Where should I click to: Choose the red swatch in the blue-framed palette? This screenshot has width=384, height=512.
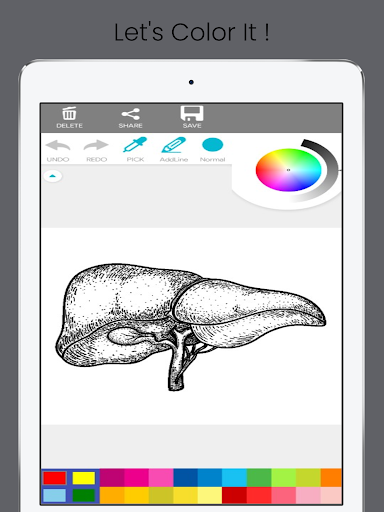tap(54, 478)
